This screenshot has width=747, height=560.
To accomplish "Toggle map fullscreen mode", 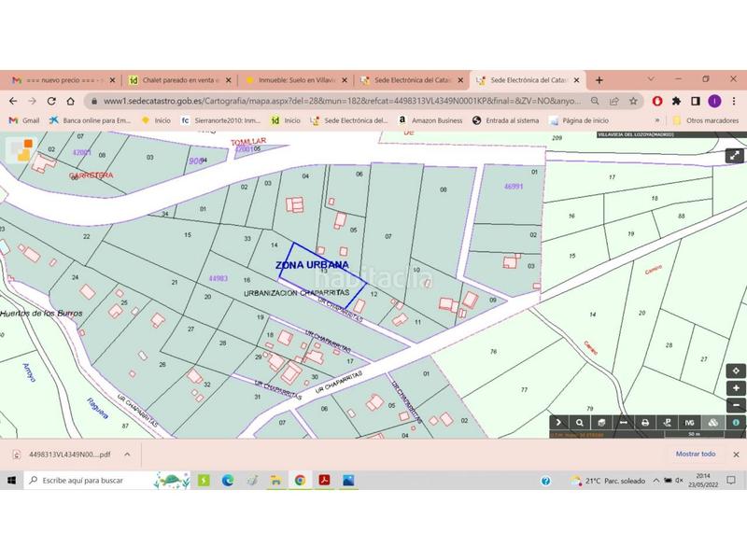I will 734,156.
